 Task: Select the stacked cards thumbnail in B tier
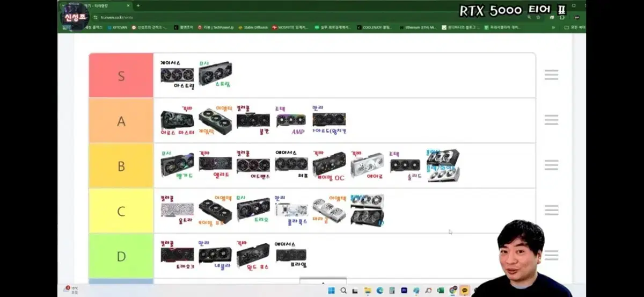coord(443,165)
